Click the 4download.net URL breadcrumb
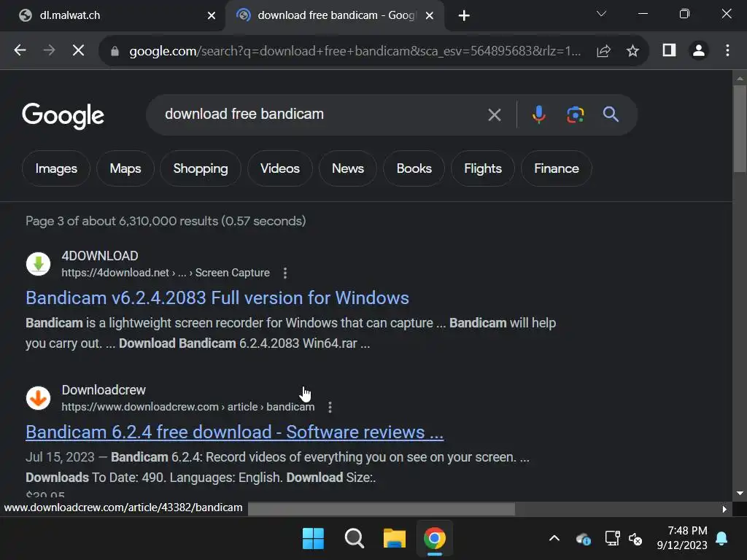The width and height of the screenshot is (747, 560). pos(166,273)
